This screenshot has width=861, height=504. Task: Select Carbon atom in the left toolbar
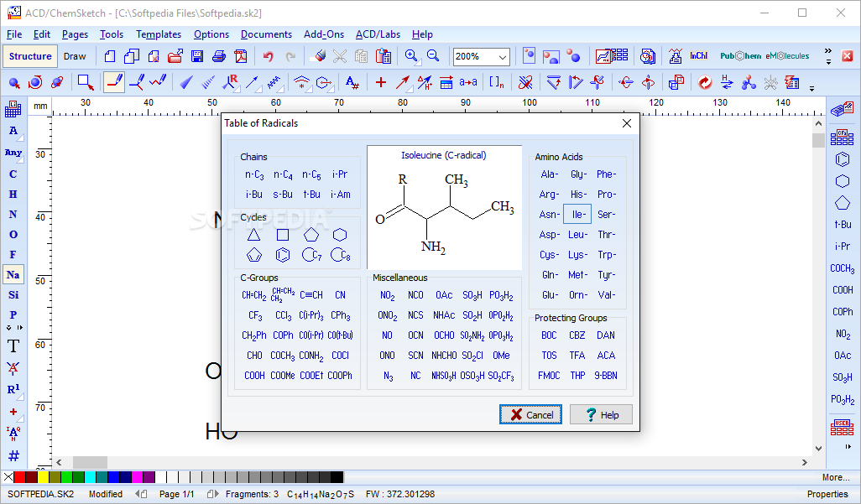13,174
